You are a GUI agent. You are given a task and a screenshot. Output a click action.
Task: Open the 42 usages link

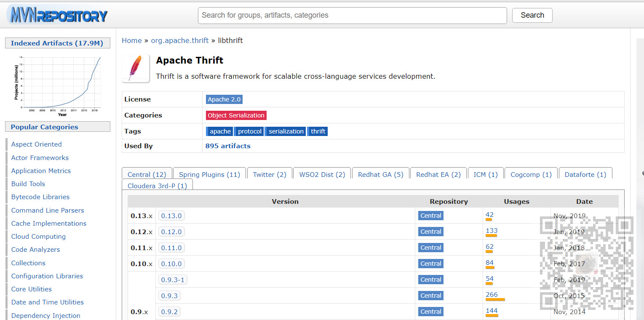(x=489, y=215)
